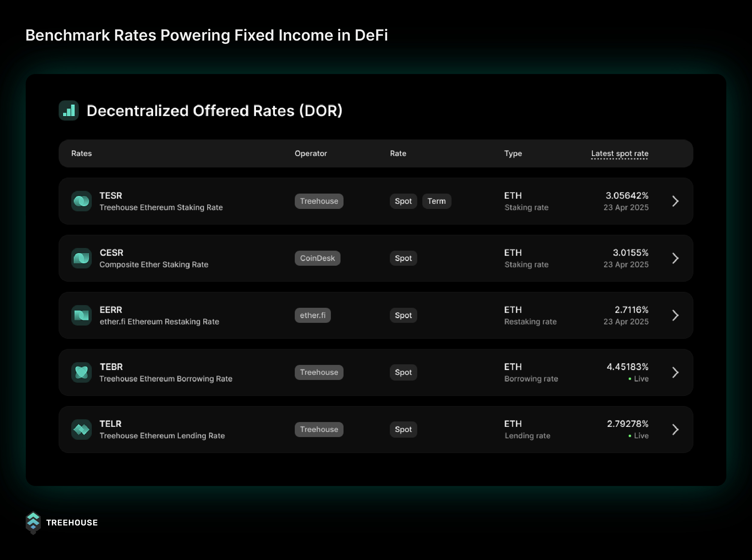Screen dimensions: 752x560
Task: Open Treehouse Ethereum Lending Rate row title
Action: [162, 436]
